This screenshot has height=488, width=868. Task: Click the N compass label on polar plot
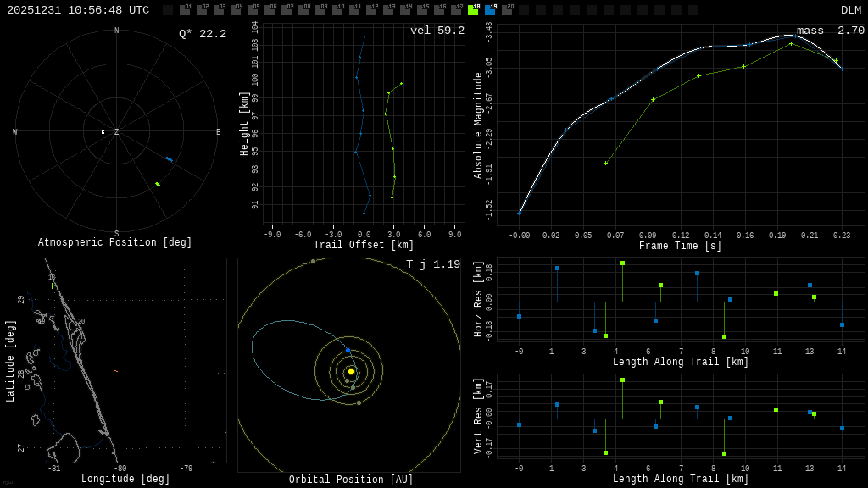tap(116, 30)
